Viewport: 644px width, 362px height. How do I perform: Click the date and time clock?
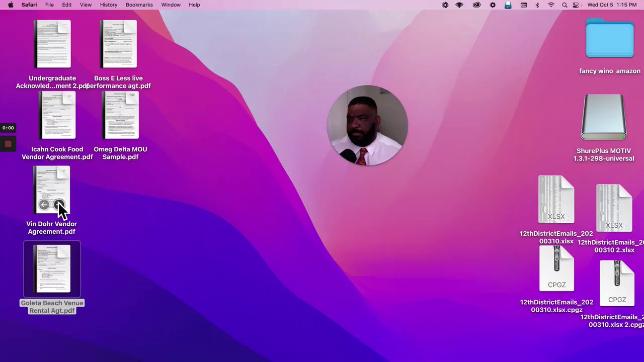click(612, 5)
